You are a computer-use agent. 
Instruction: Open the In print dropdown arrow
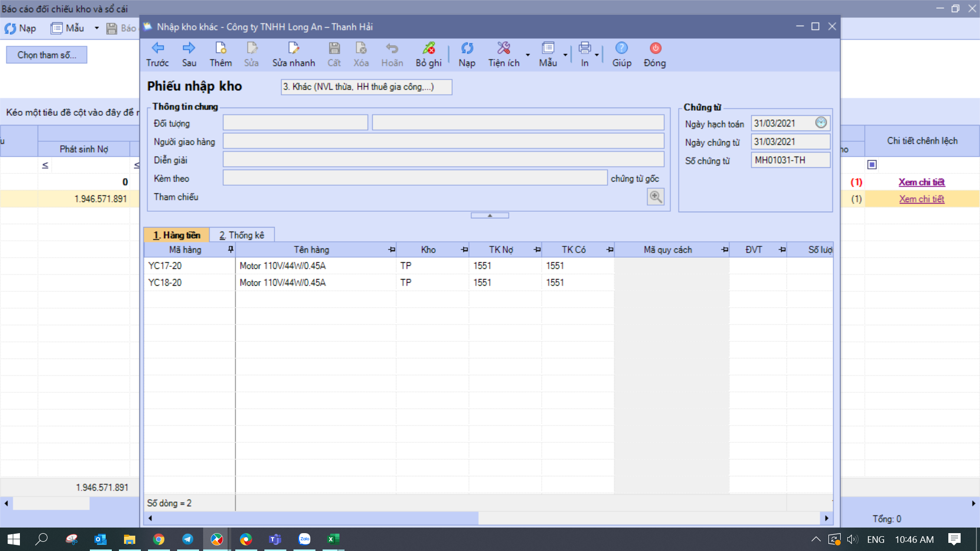pyautogui.click(x=596, y=55)
